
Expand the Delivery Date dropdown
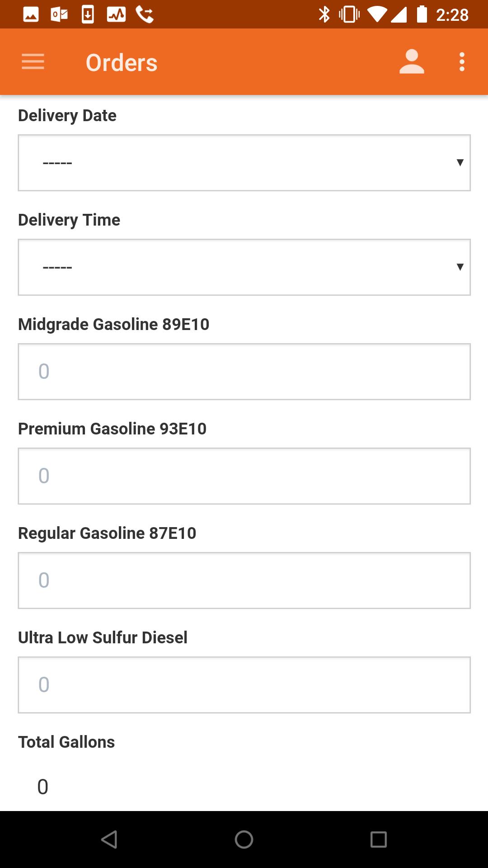(x=244, y=163)
